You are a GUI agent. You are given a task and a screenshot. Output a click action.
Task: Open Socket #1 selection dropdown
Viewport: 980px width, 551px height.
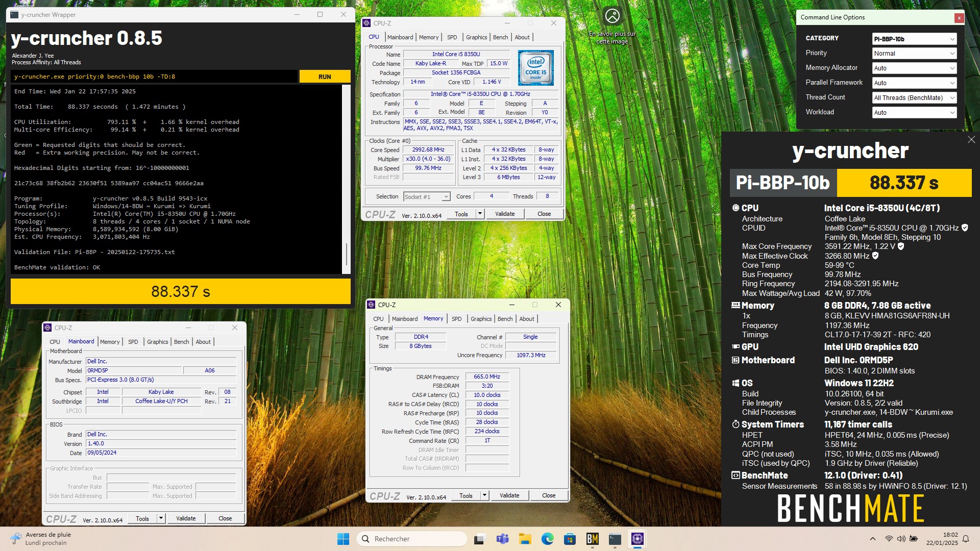[427, 197]
